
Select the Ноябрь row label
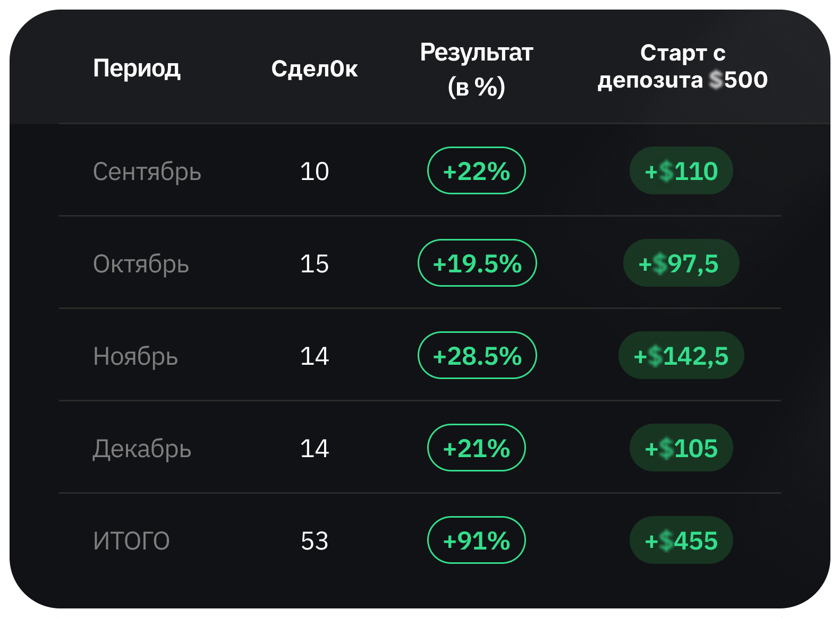135,356
